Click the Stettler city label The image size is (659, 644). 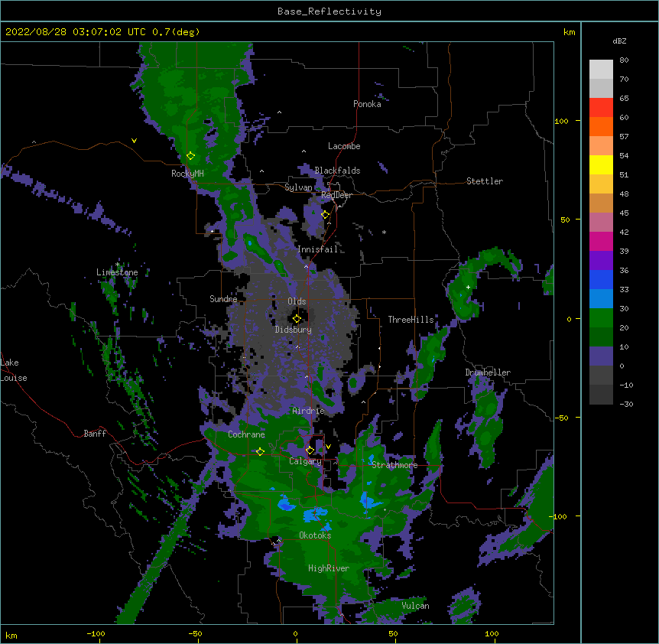point(485,181)
